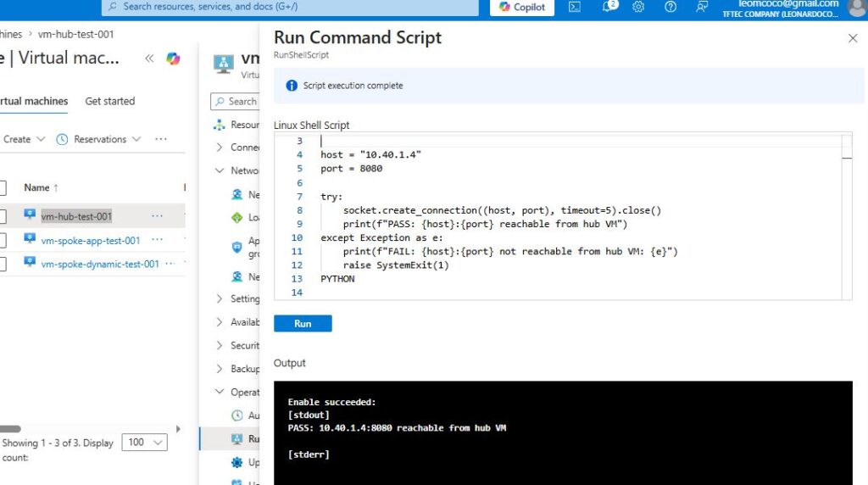Open the ellipsis menu for vm-hub-test-001

[157, 216]
